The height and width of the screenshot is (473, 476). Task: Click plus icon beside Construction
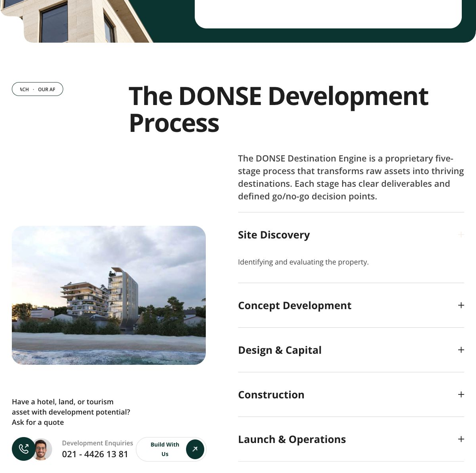[461, 394]
